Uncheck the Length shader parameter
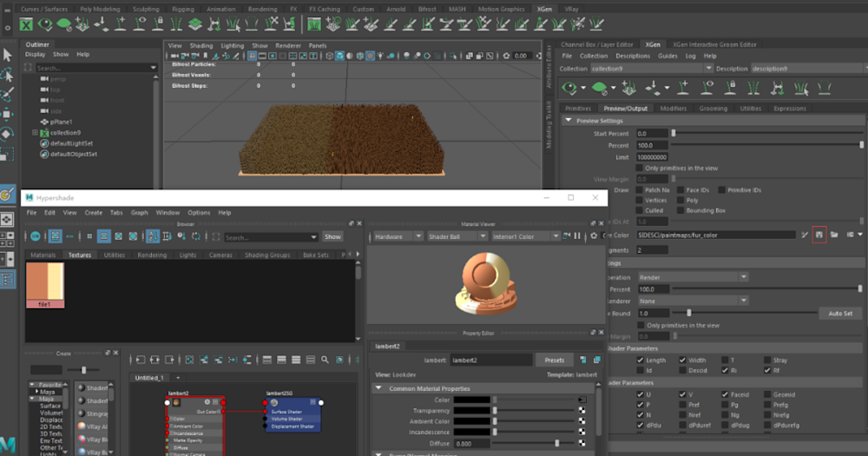The height and width of the screenshot is (456, 868). (x=641, y=360)
